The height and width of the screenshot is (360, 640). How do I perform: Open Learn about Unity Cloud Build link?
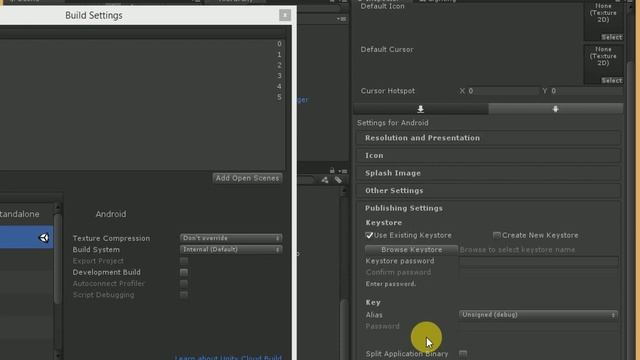click(x=228, y=357)
